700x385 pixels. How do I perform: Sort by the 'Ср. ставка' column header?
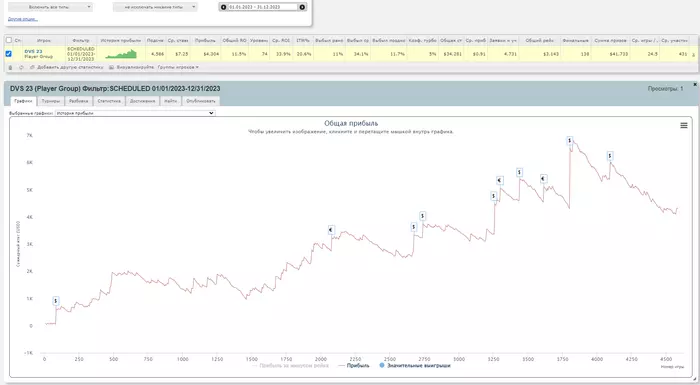[178, 40]
